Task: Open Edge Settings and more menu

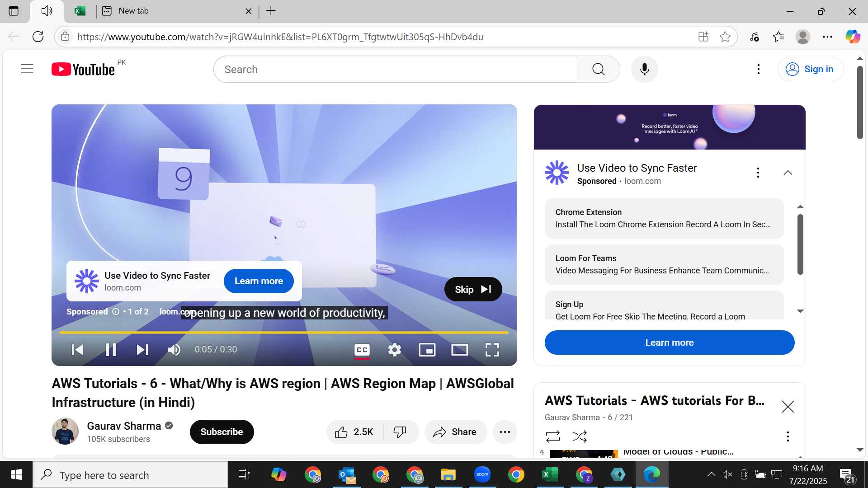Action: (x=827, y=37)
